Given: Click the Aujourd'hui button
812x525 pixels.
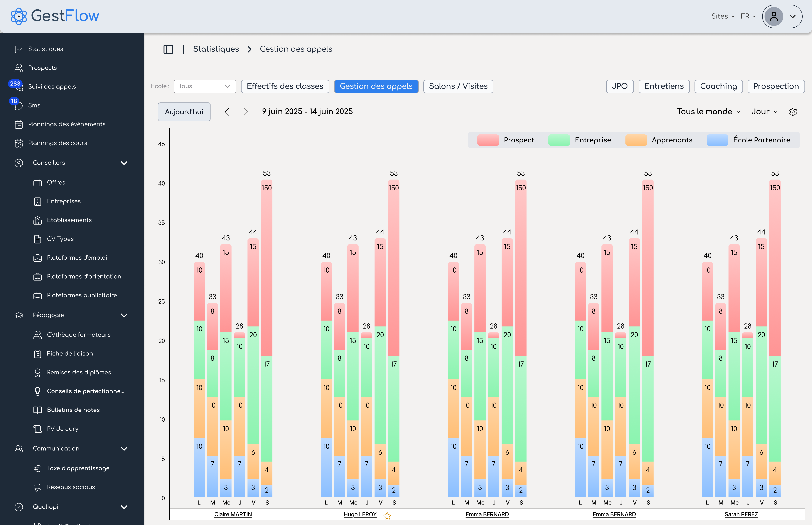Looking at the screenshot, I should coord(184,112).
